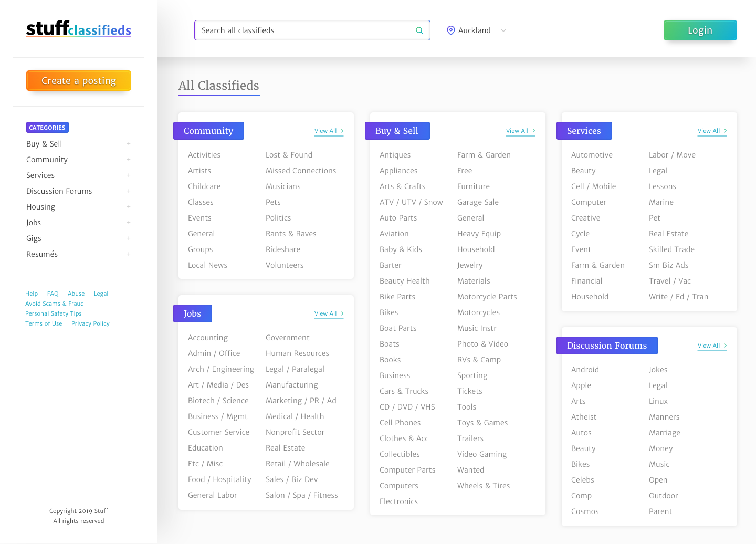
Task: Expand Buy & Sell sidebar category
Action: point(128,144)
